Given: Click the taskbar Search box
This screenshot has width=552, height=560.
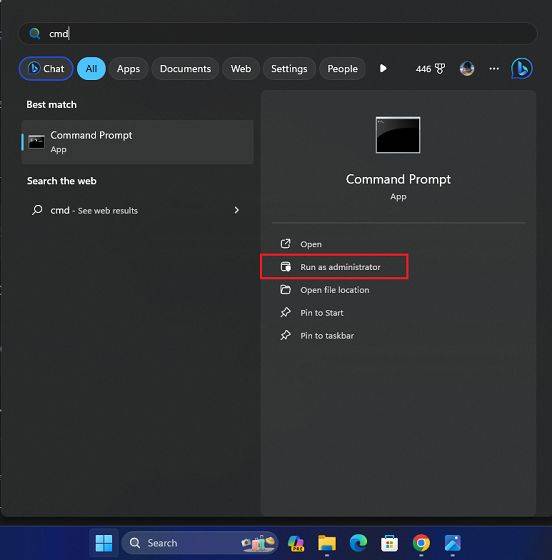Looking at the screenshot, I should coord(199,543).
